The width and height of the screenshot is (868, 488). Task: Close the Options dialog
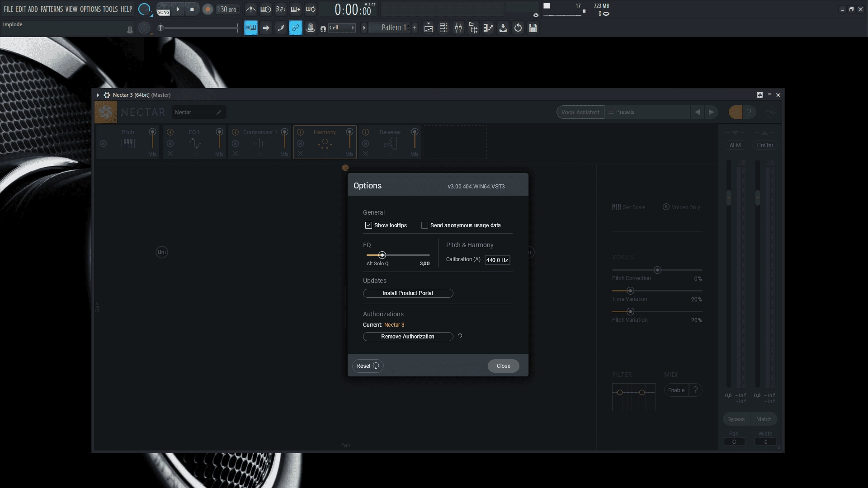[503, 366]
